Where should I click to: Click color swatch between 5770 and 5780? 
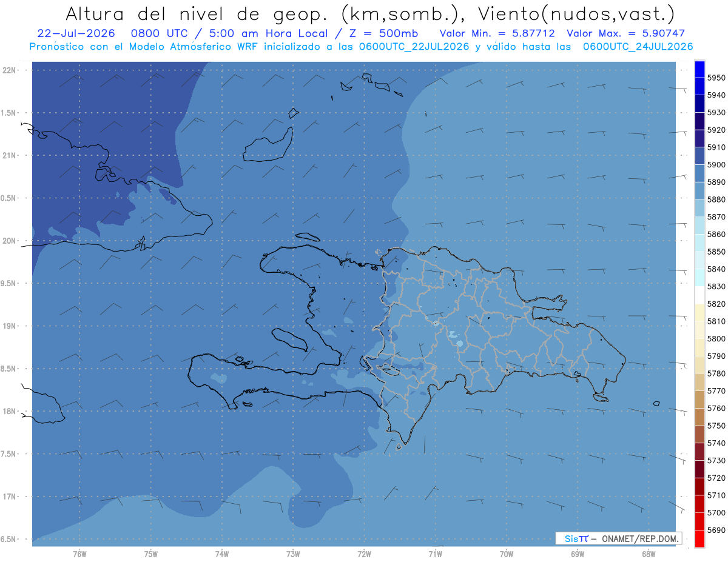[699, 382]
